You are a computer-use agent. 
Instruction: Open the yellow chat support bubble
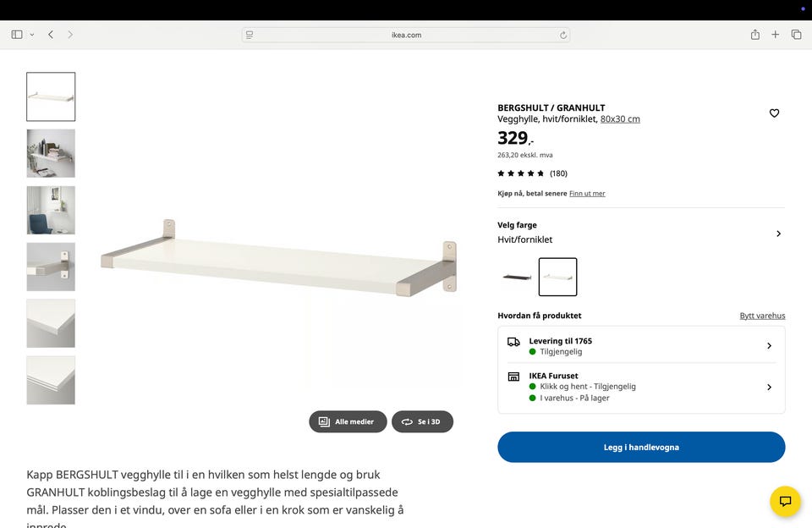coord(785,501)
